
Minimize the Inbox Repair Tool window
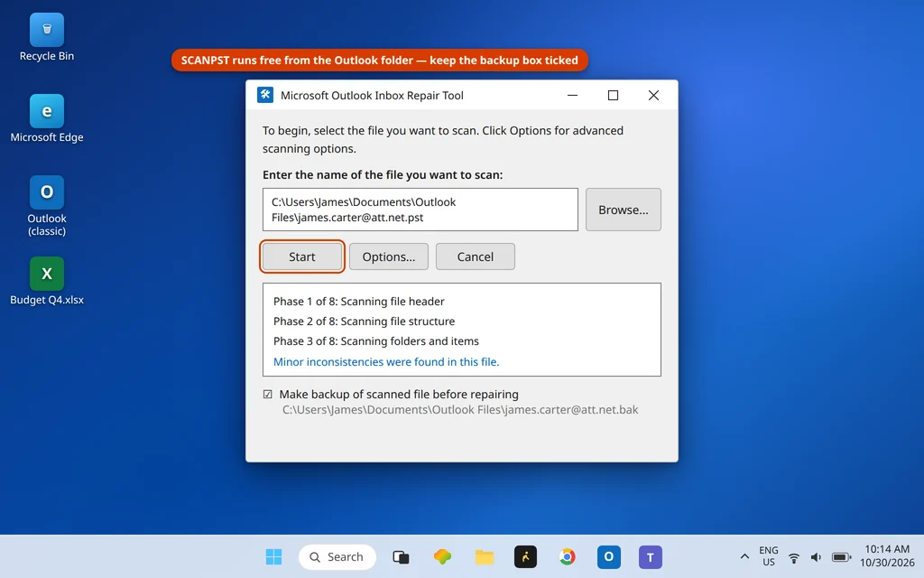(572, 95)
